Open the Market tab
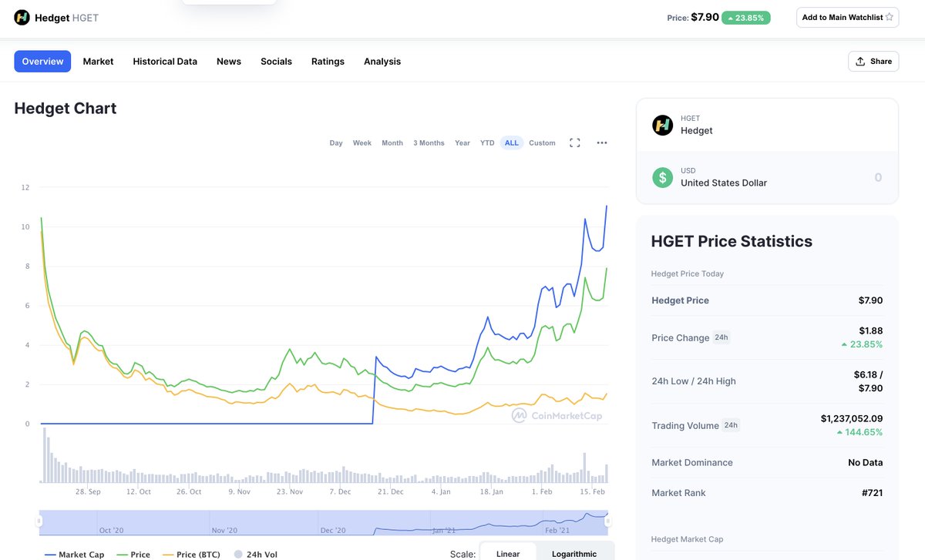The image size is (925, 560). (98, 62)
